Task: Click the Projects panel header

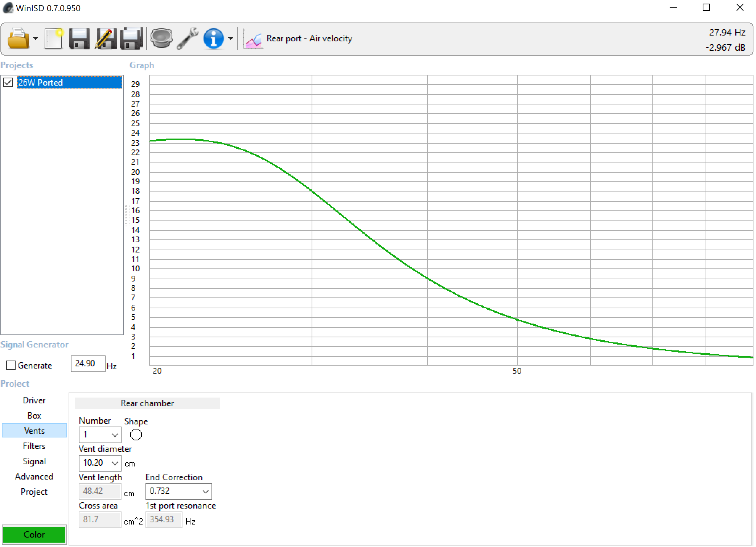Action: [x=17, y=65]
